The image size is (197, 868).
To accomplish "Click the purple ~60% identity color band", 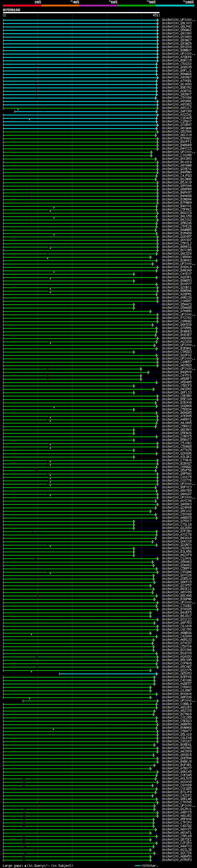I will [99, 6].
